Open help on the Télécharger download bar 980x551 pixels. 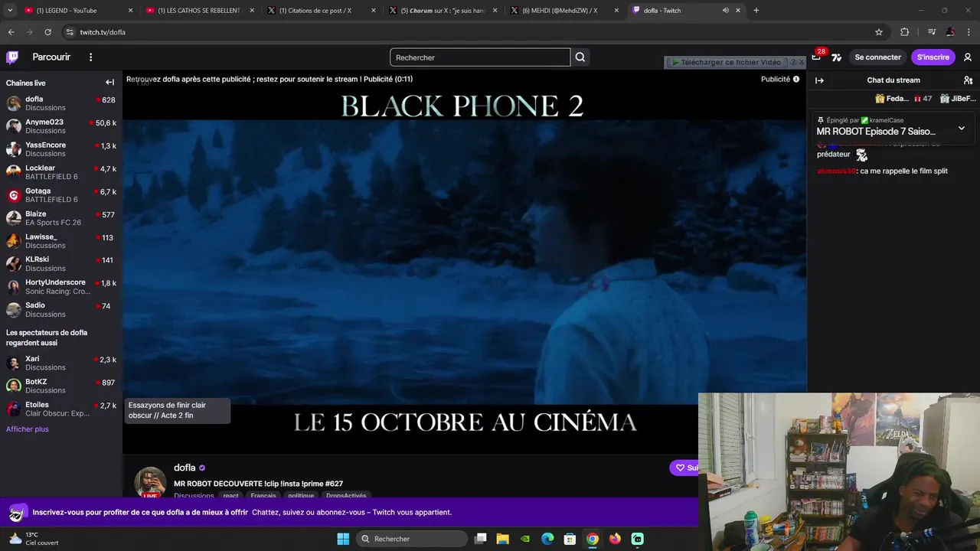point(793,62)
